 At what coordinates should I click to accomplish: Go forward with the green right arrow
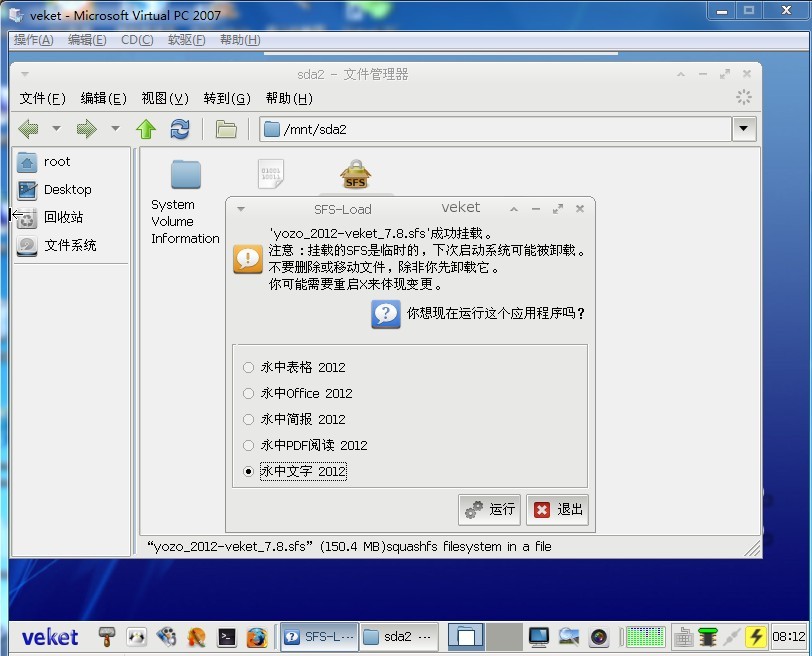coord(86,128)
